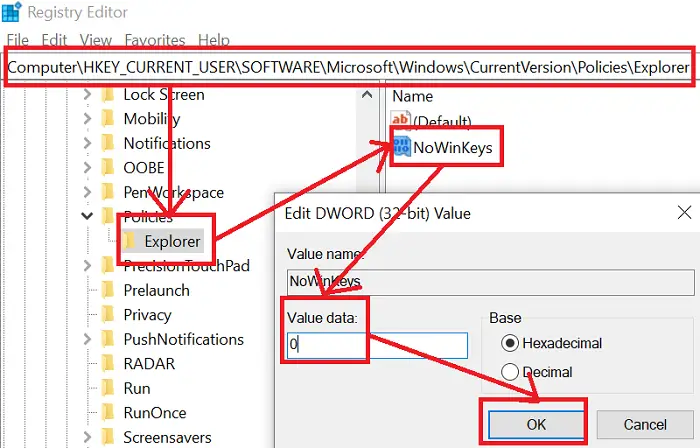Click the (Default) string value icon
Viewport: 700px width, 448px height.
coord(400,120)
